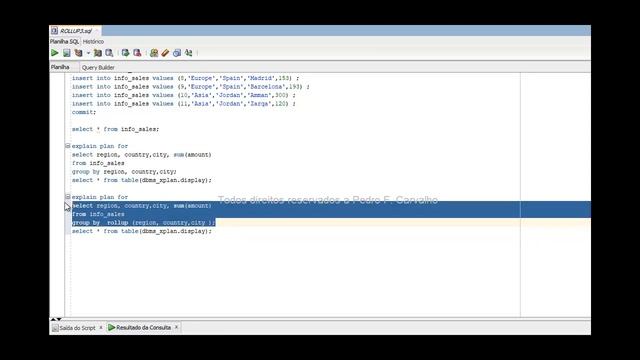Viewport: 640px width, 360px height.
Task: Click the splitter down arrow above results
Action: pyautogui.click(x=59, y=319)
